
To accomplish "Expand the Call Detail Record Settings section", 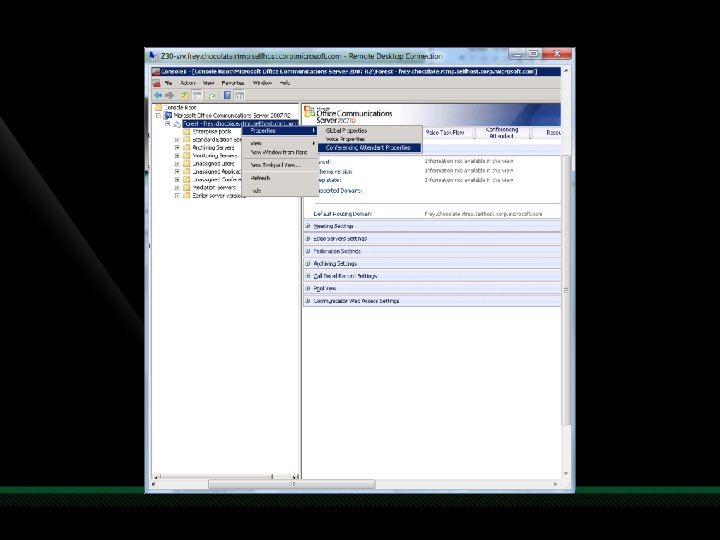I will pyautogui.click(x=308, y=276).
